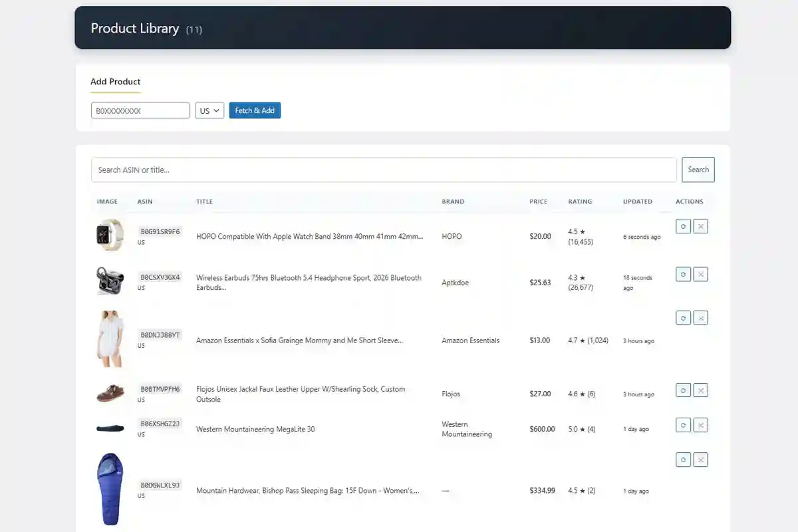Click the PRICE column header

(x=538, y=201)
